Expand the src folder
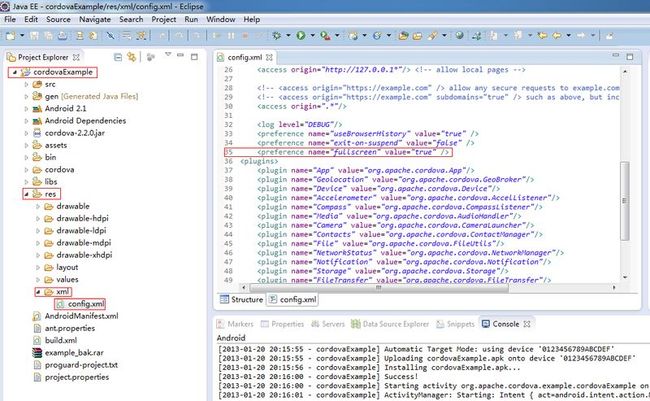 point(26,84)
